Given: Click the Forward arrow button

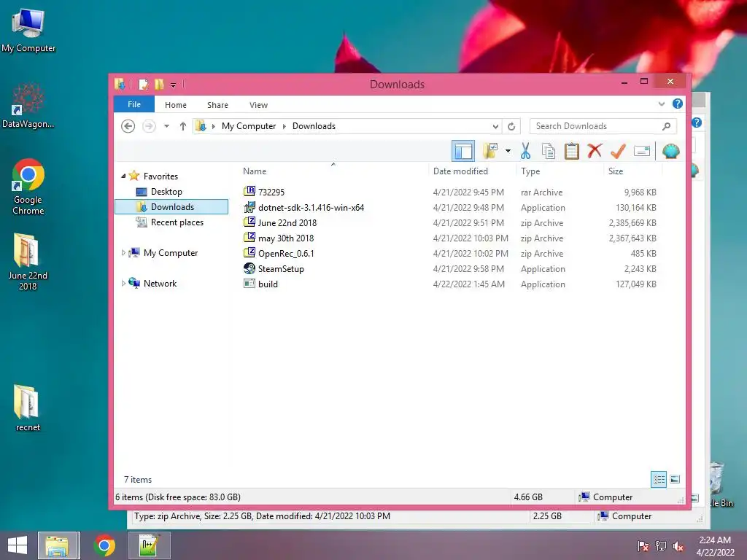Looking at the screenshot, I should coord(149,126).
